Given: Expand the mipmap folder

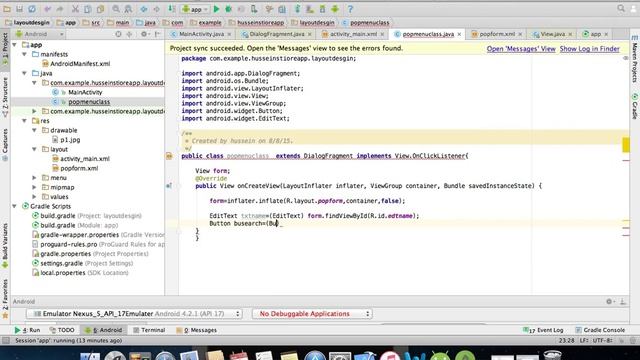Looking at the screenshot, I should point(34,187).
